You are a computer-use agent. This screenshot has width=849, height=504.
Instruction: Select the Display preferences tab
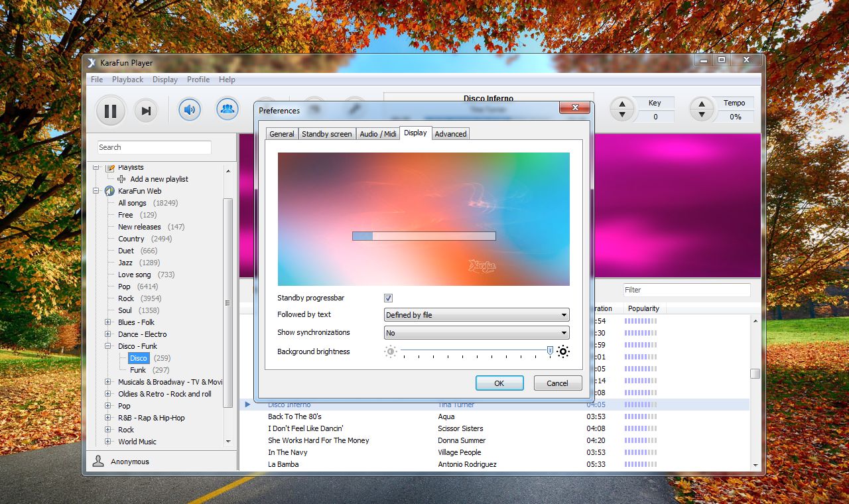coord(415,133)
